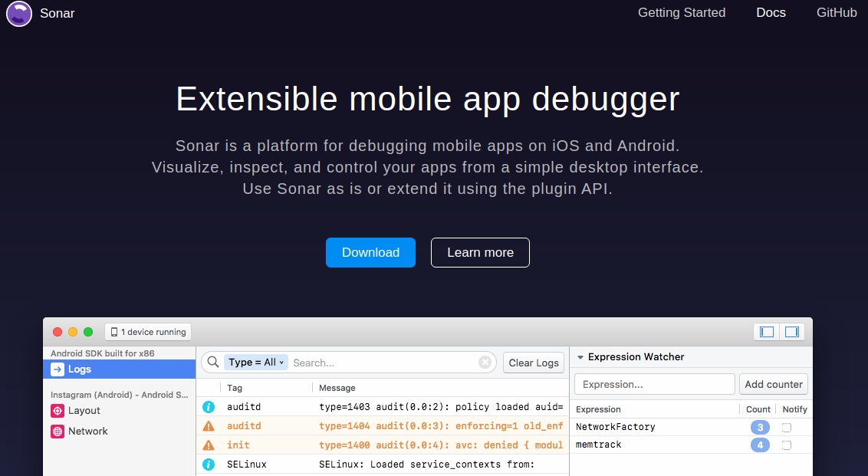Click the Count column header

(x=758, y=409)
